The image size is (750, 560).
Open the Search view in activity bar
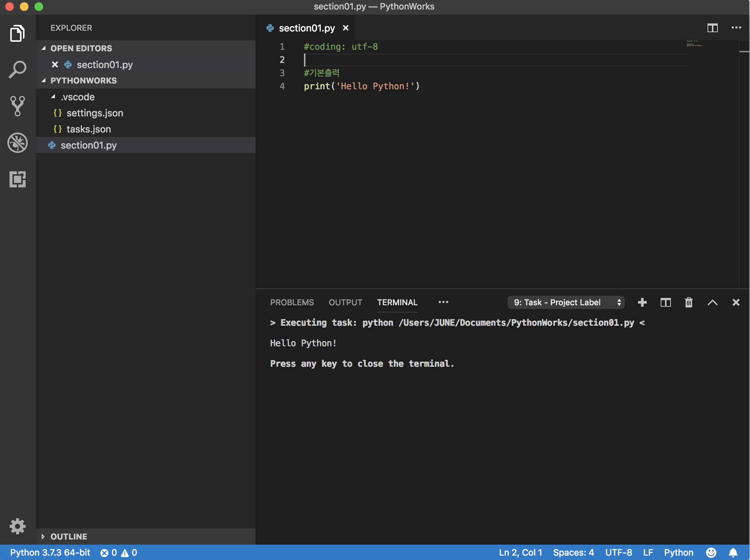click(x=17, y=69)
